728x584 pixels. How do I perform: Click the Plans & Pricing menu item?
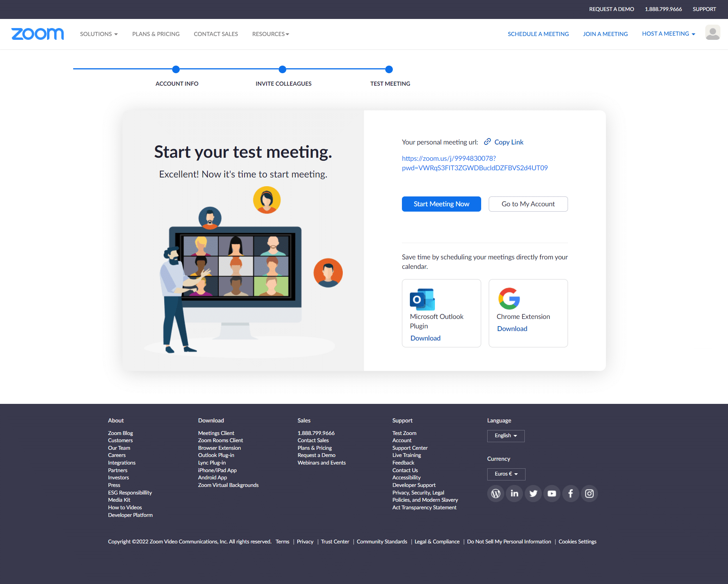156,34
